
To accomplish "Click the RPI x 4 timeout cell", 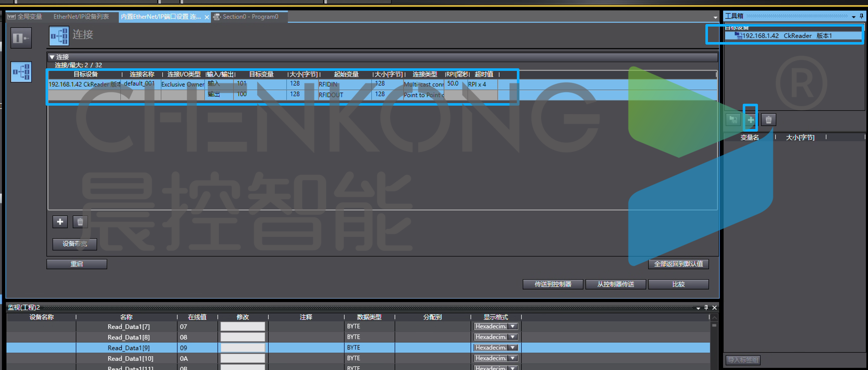I will (482, 84).
